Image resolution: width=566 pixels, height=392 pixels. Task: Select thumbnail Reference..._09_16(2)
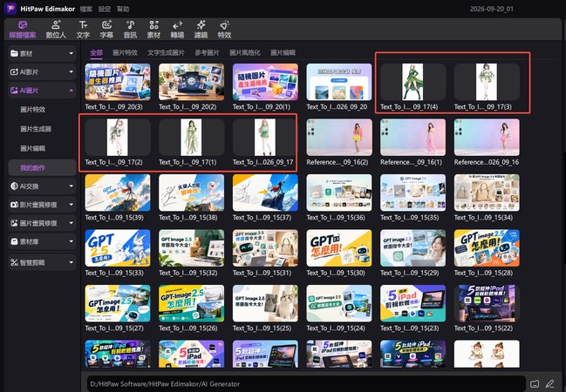coord(339,138)
